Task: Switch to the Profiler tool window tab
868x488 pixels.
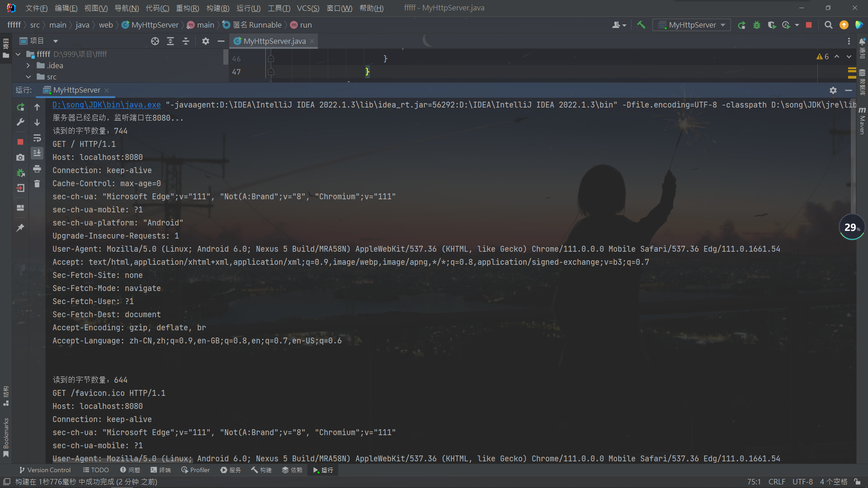Action: point(195,470)
